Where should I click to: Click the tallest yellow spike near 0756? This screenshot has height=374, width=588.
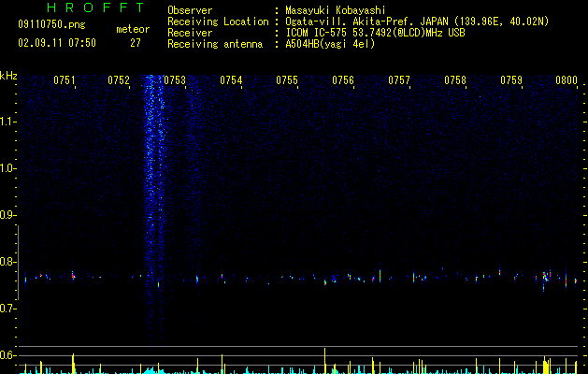tap(324, 361)
